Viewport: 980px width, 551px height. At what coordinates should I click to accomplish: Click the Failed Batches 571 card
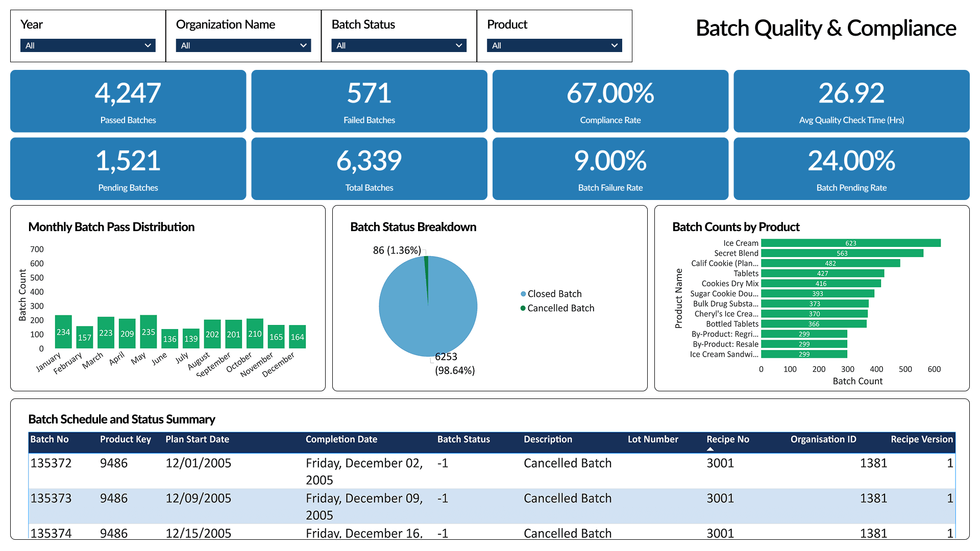[369, 101]
